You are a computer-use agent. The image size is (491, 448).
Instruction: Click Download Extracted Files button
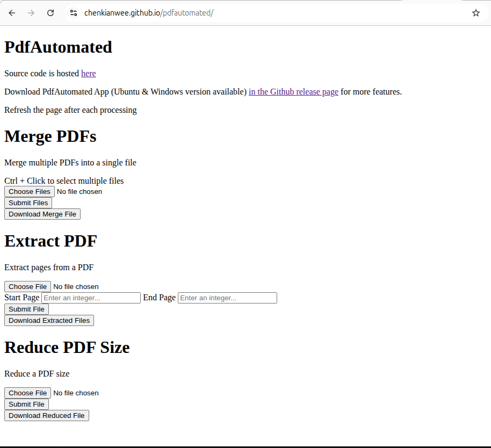tap(49, 321)
